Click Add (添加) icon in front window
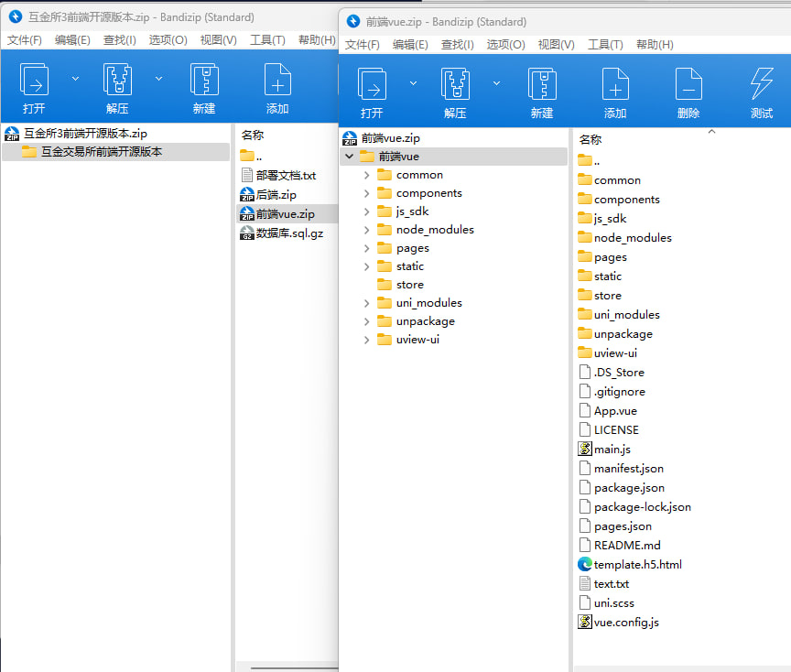 tap(615, 84)
